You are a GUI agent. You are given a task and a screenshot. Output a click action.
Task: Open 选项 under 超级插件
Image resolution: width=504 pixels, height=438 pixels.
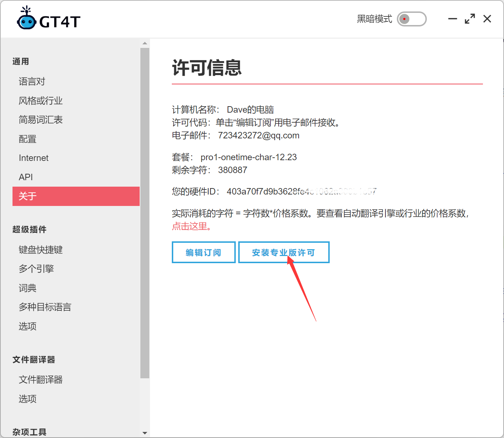(76, 326)
